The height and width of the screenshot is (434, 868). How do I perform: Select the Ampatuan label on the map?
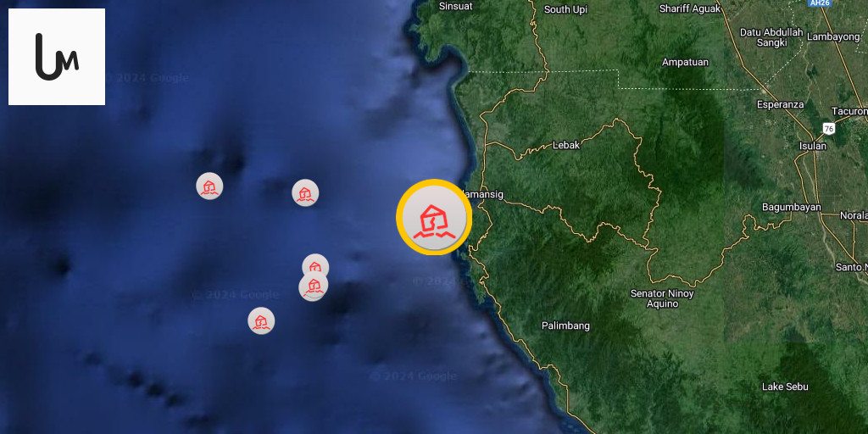(x=685, y=62)
